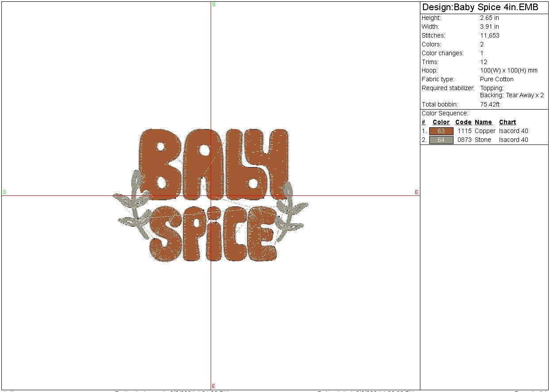Select the SPICE lettering in the design

[x=214, y=233]
